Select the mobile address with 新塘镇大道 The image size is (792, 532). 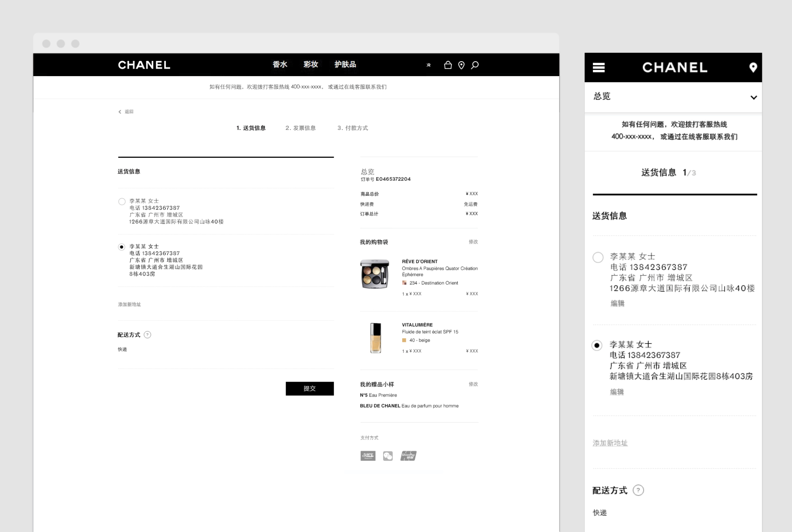click(x=597, y=345)
